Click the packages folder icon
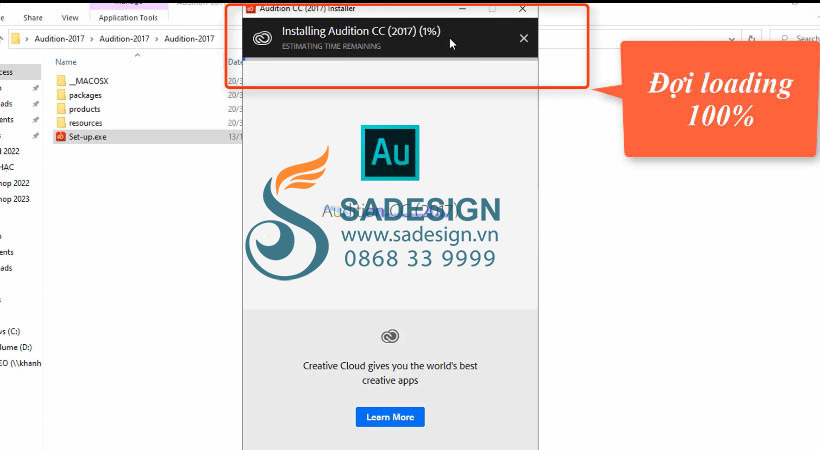This screenshot has width=820, height=450. 61,95
